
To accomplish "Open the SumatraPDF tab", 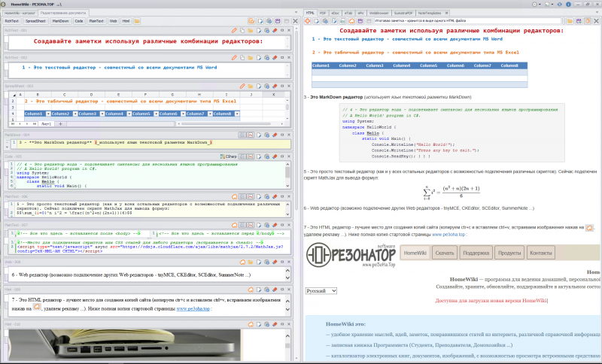I will click(x=403, y=13).
